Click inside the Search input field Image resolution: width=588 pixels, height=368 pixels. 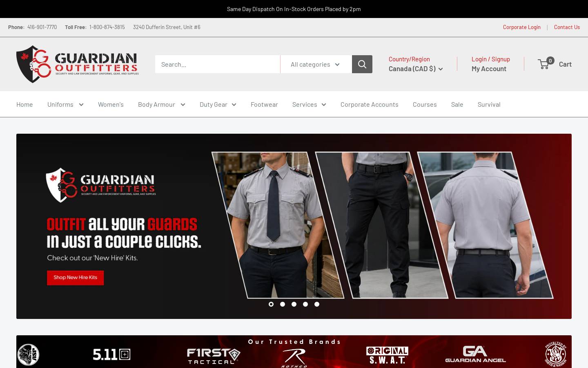[x=218, y=64]
